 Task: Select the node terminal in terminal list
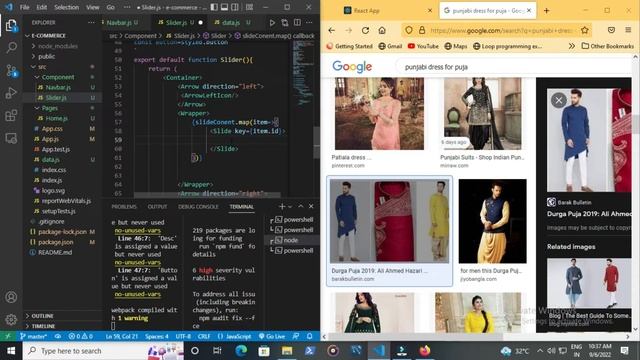pos(291,240)
